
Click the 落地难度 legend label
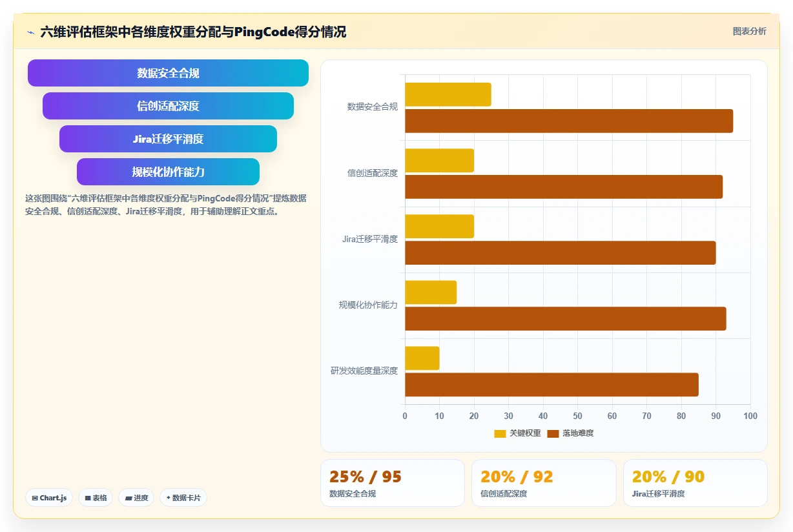pyautogui.click(x=578, y=433)
